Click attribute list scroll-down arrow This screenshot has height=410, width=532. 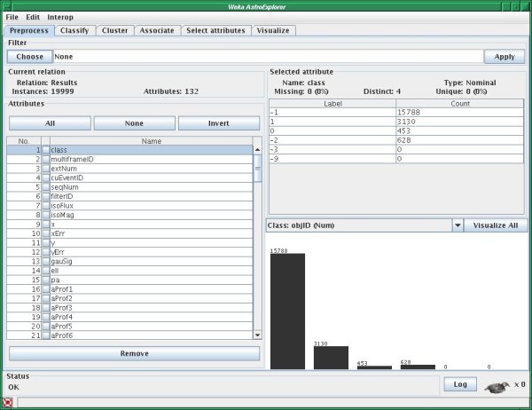pyautogui.click(x=258, y=335)
